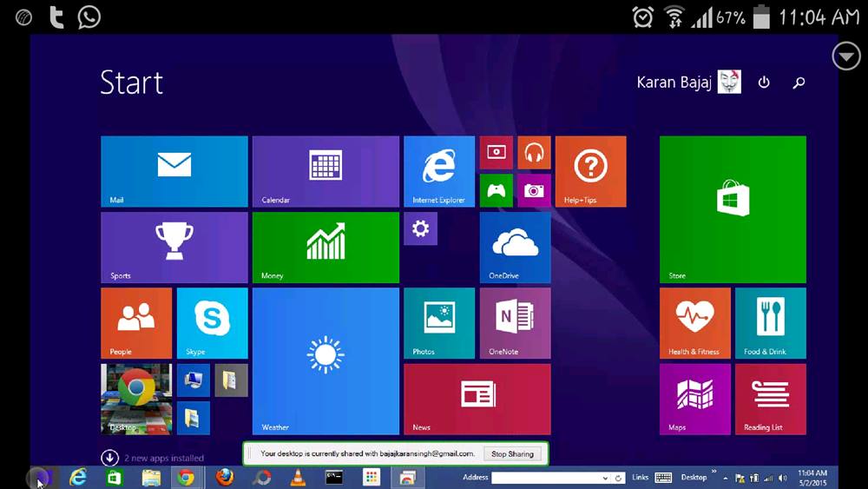Launch the OneNote tile

515,322
